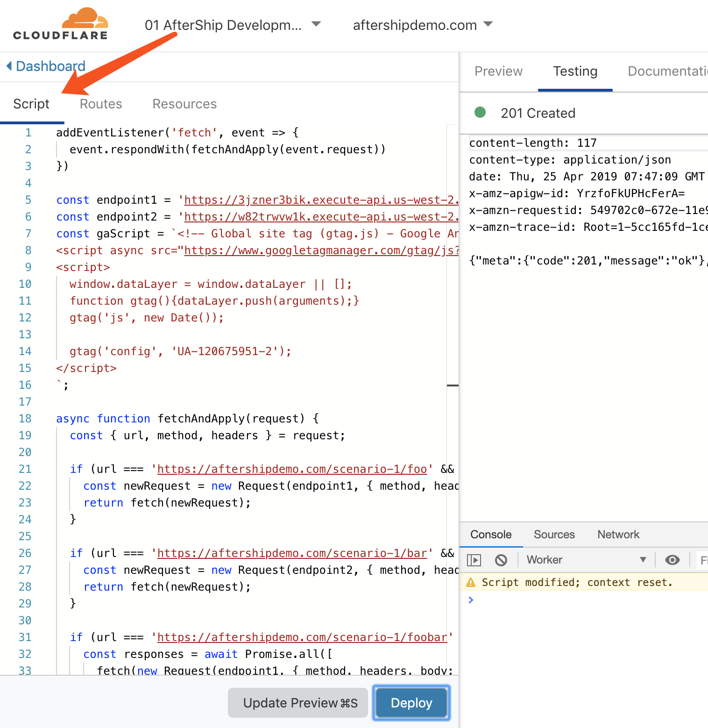Click the scenario-1/bar URL on line 26
Screen dimensions: 708x728
point(292,553)
